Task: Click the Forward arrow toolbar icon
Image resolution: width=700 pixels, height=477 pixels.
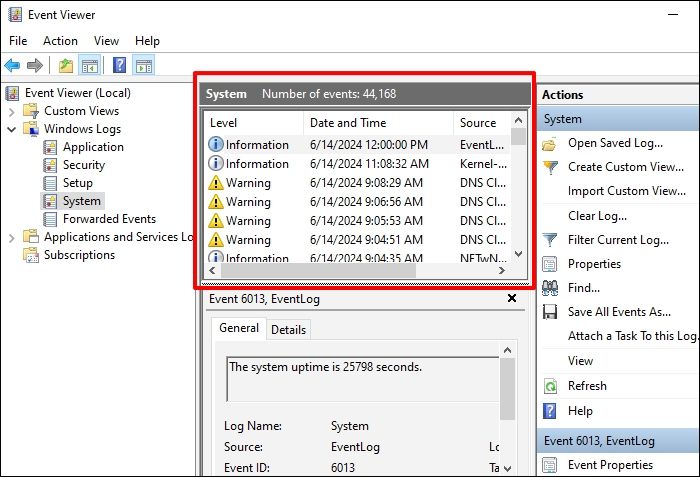Action: pos(35,66)
